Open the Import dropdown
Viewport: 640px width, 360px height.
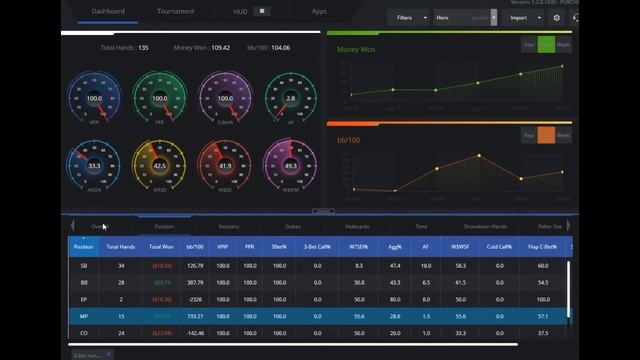(x=523, y=18)
